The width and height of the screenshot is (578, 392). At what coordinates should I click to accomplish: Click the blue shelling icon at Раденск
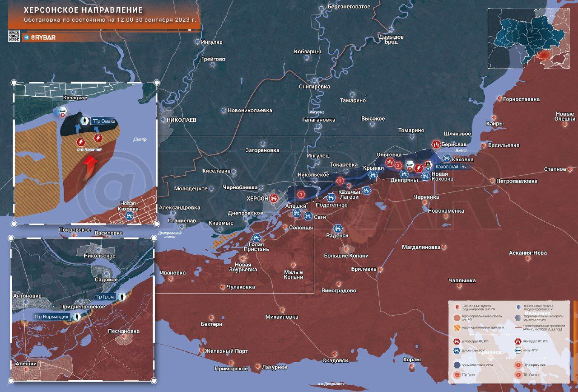pyautogui.click(x=337, y=229)
